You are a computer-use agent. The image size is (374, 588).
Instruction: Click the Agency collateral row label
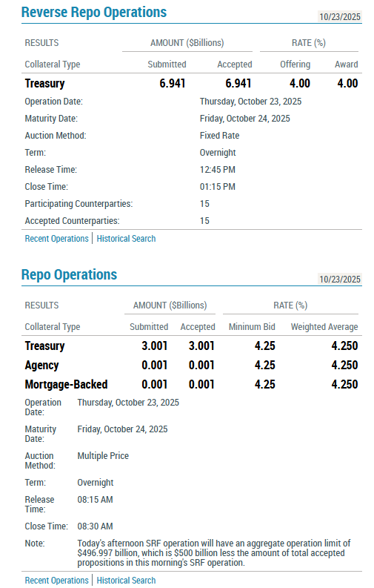(x=41, y=366)
